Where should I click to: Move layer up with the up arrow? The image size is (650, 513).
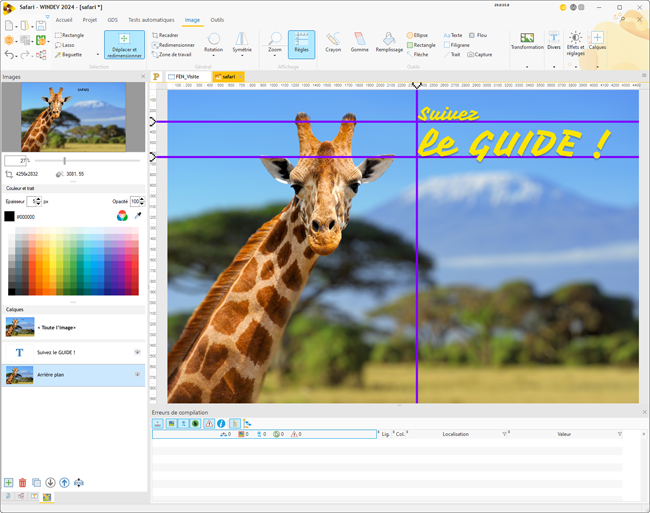[x=65, y=483]
